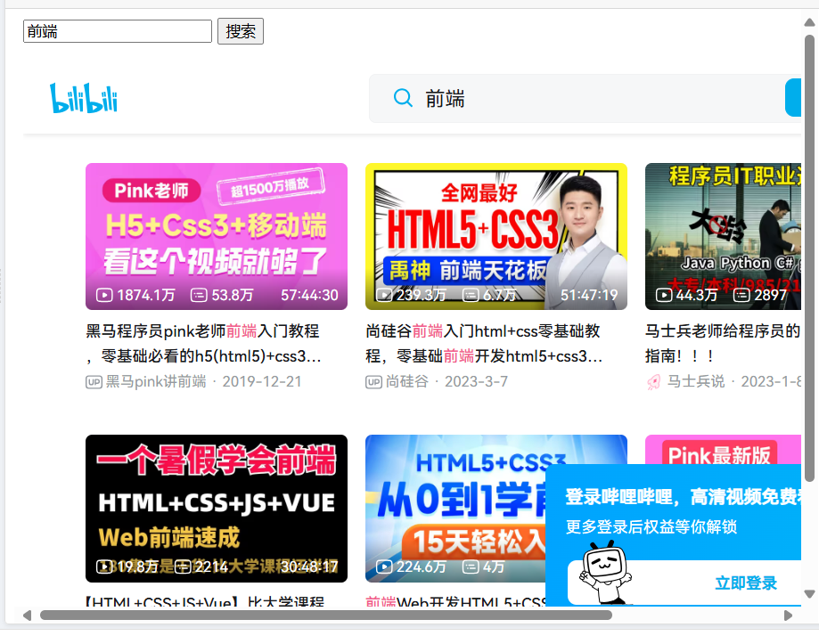Click rocket icon beside 马士兵说
The image size is (819, 644).
pos(653,382)
